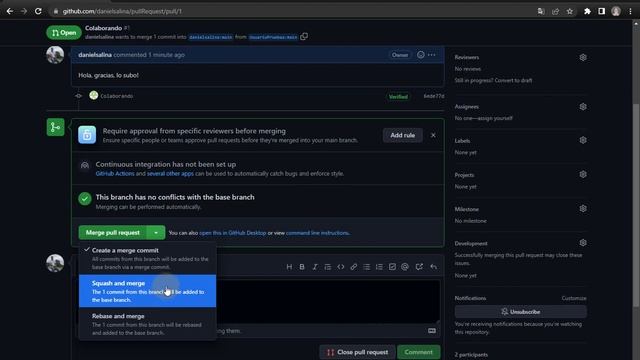
Task: Click Convert to draft link
Action: (513, 80)
